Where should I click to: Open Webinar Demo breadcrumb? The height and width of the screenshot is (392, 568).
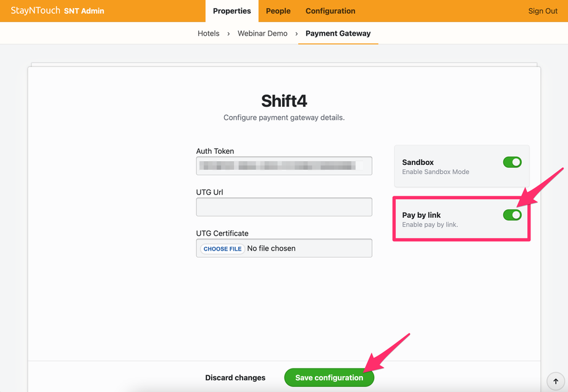[x=262, y=33]
